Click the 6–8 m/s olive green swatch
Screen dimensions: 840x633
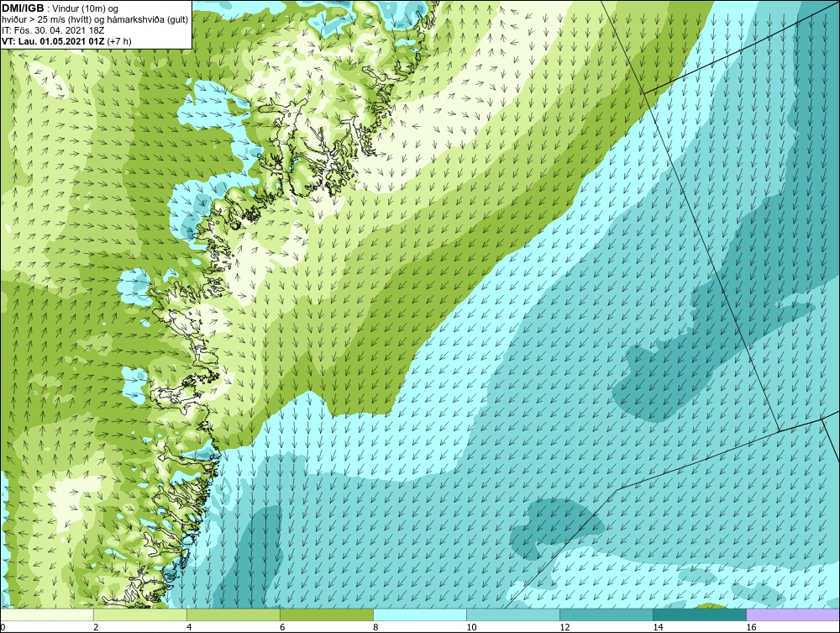pos(327,615)
